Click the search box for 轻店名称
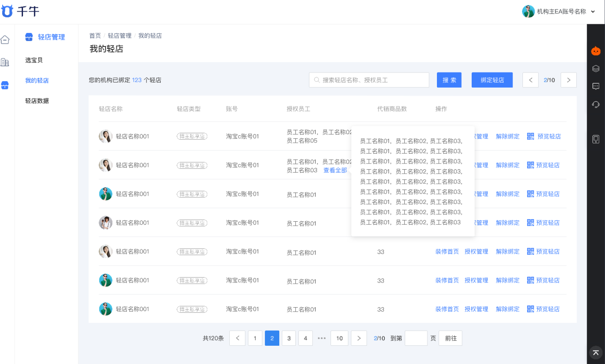Viewport: 605px width, 364px height. pyautogui.click(x=369, y=80)
